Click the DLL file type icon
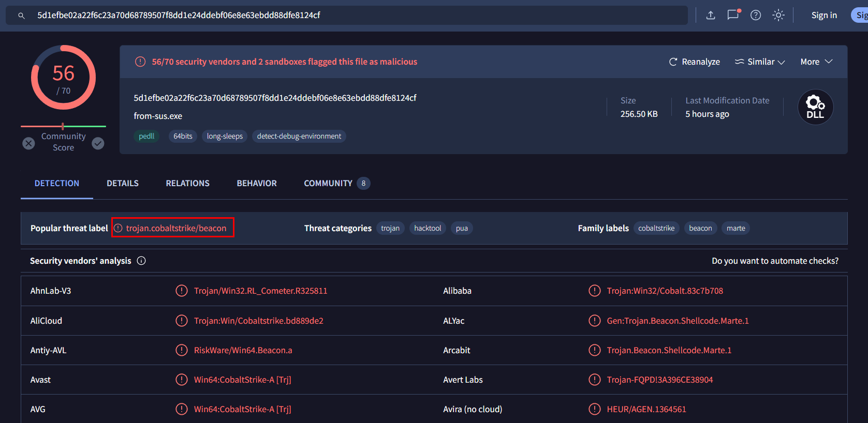 pyautogui.click(x=815, y=107)
